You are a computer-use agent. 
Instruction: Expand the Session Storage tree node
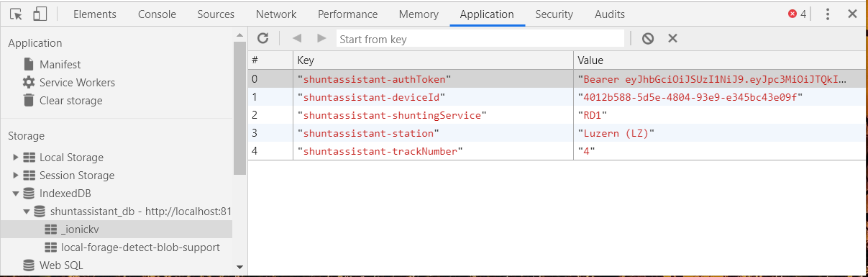click(16, 176)
